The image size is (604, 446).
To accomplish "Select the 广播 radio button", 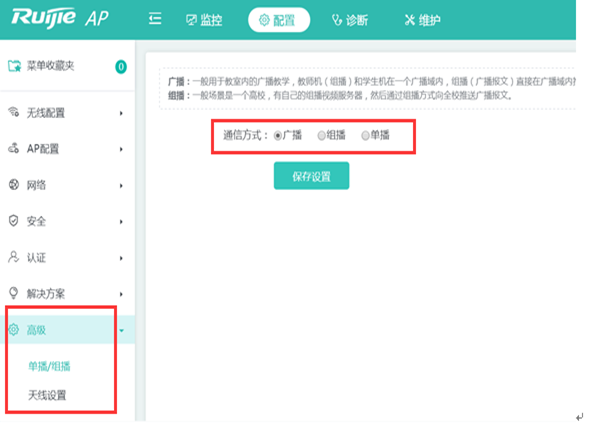I will click(277, 135).
